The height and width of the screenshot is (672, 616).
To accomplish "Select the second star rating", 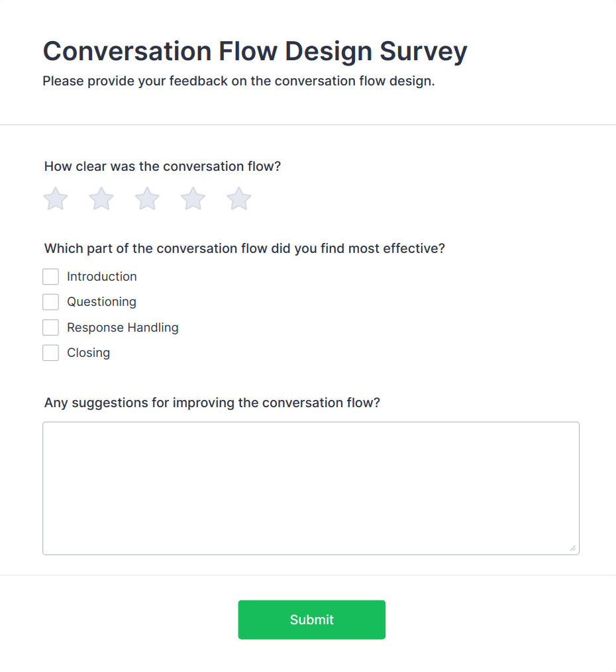I will [x=101, y=199].
